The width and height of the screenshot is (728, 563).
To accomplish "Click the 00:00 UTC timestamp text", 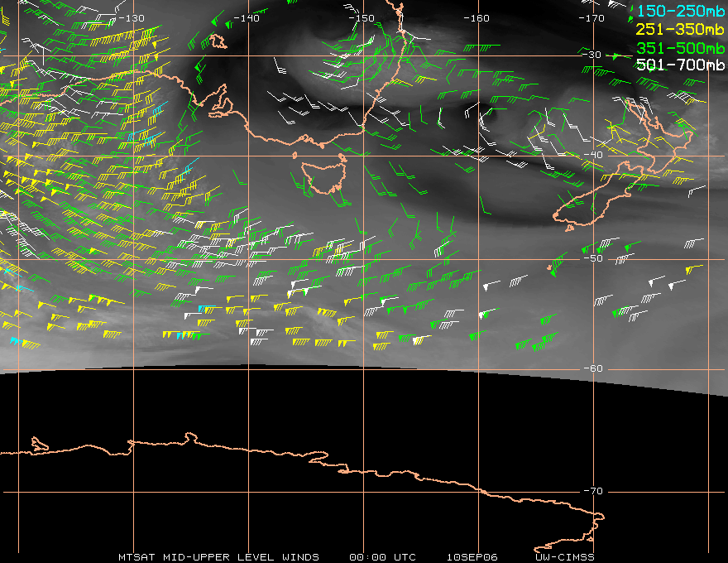I will 382,557.
